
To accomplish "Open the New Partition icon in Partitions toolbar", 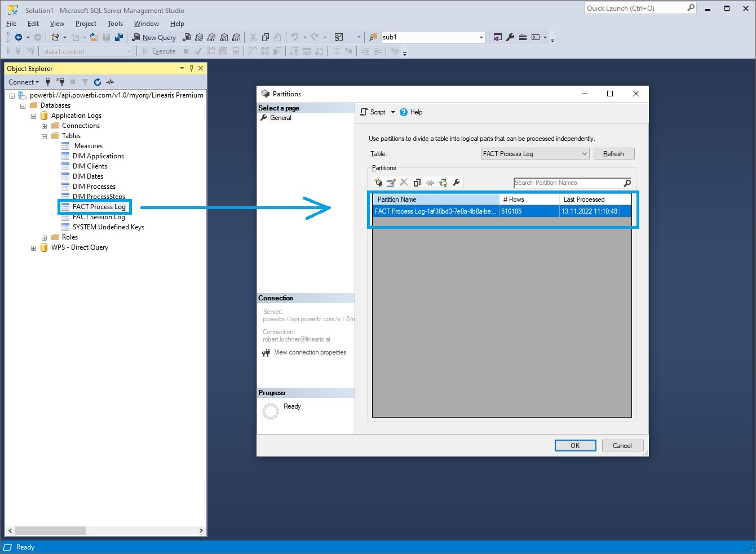I will pyautogui.click(x=378, y=182).
